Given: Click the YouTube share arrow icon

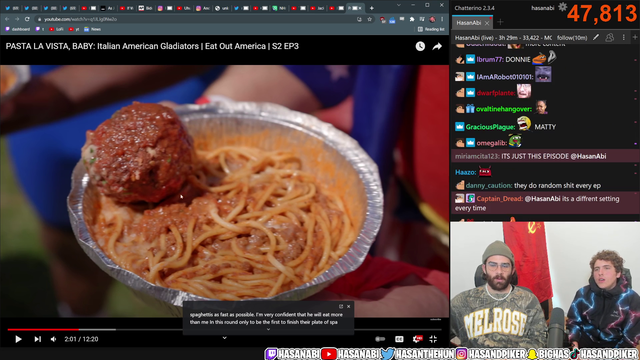Looking at the screenshot, I should point(437,47).
